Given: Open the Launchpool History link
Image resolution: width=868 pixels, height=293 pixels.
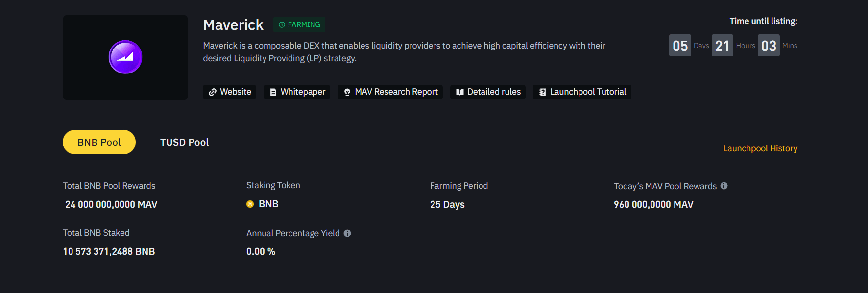Looking at the screenshot, I should point(760,148).
